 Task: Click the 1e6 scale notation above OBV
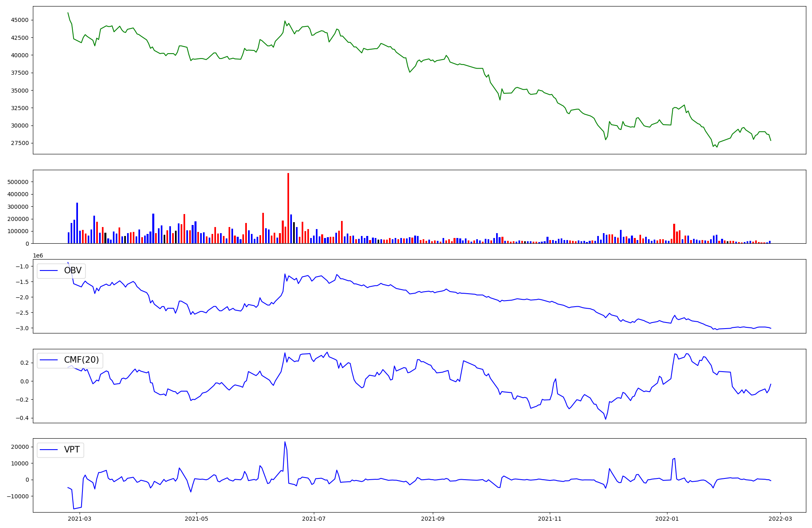click(x=38, y=255)
